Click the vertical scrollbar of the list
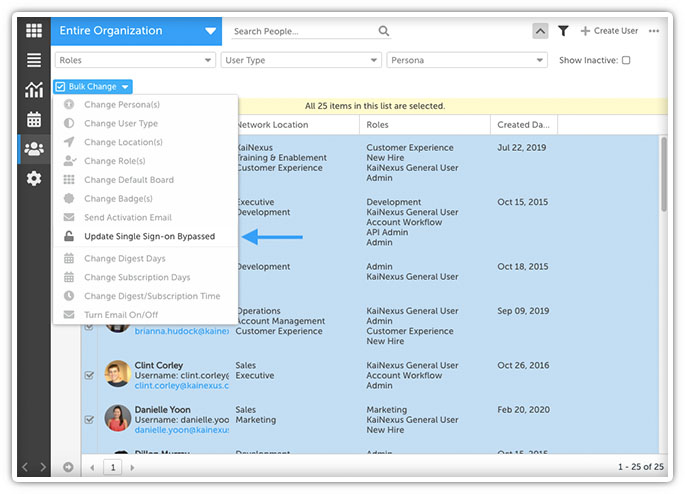 [664, 175]
